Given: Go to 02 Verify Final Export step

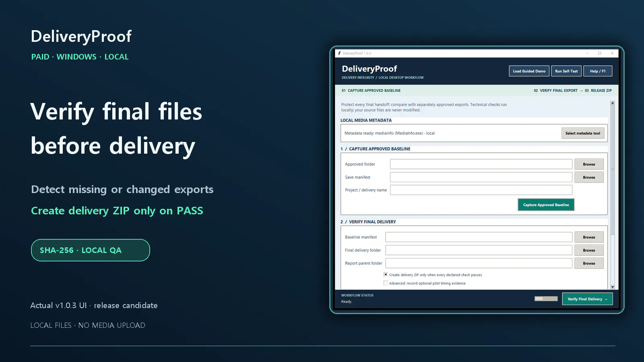Looking at the screenshot, I should [x=555, y=90].
